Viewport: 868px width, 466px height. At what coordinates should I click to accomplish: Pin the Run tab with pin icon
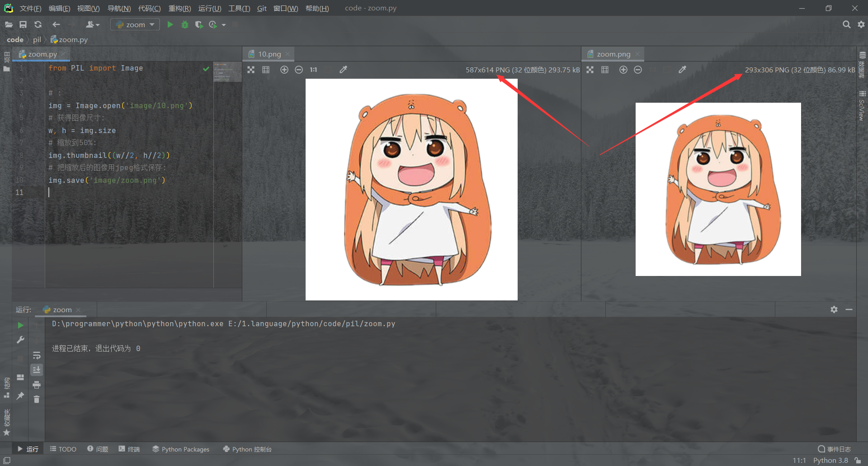[20, 396]
